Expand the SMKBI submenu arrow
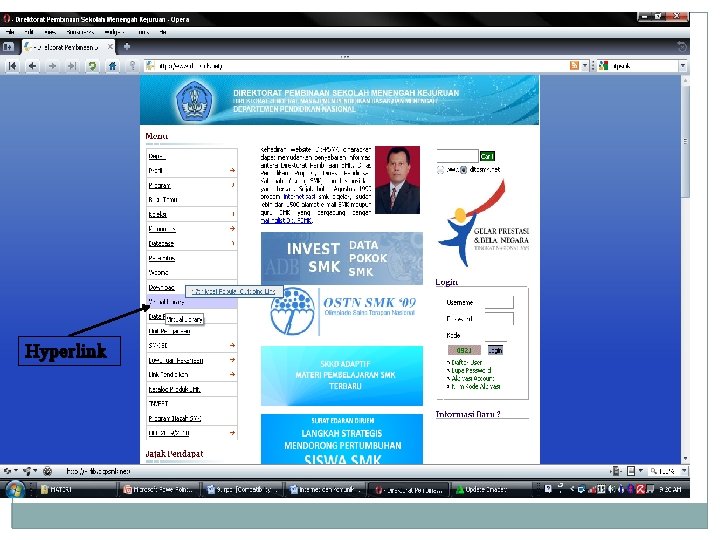Viewport: 720px width, 540px height. 232,345
